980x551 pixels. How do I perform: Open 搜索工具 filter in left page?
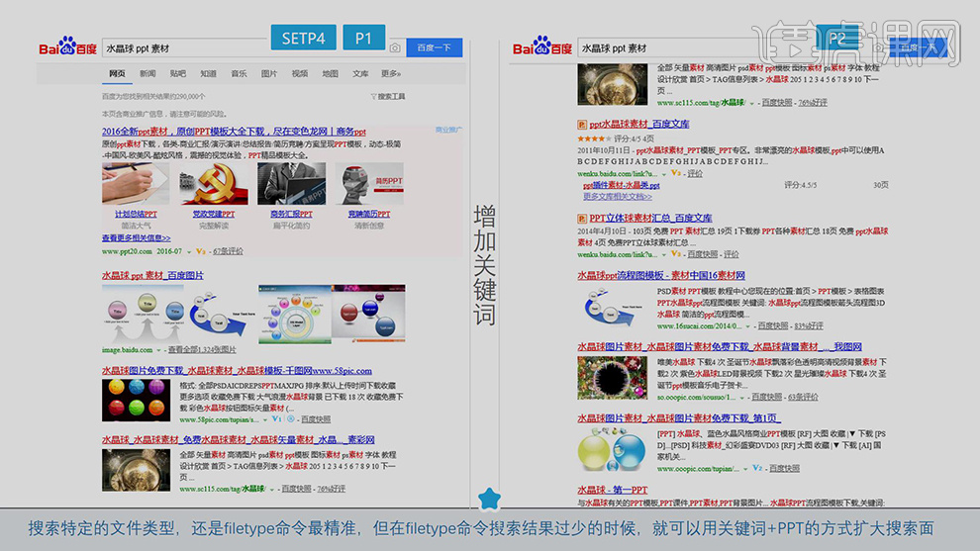pyautogui.click(x=388, y=96)
